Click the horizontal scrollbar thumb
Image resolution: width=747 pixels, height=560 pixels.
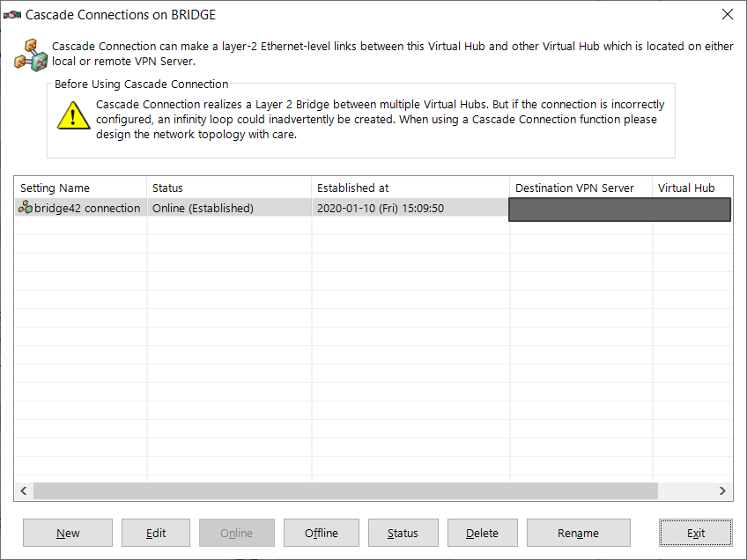pos(345,490)
